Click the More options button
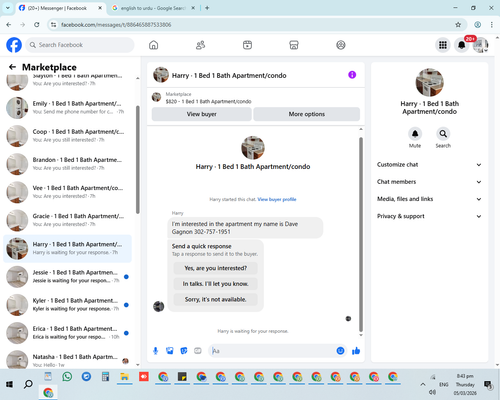Image resolution: width=500 pixels, height=400 pixels. pos(306,114)
